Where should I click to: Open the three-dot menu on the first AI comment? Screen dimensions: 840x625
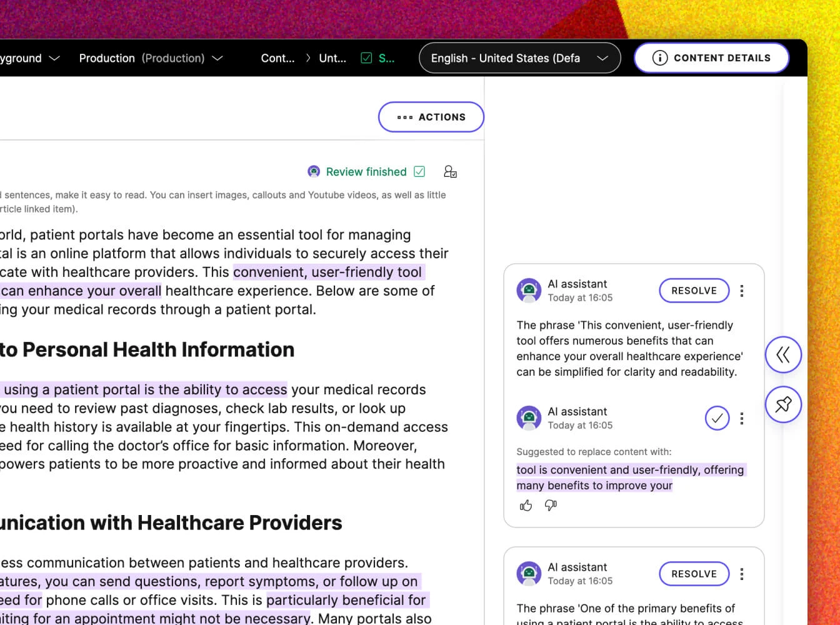(742, 290)
